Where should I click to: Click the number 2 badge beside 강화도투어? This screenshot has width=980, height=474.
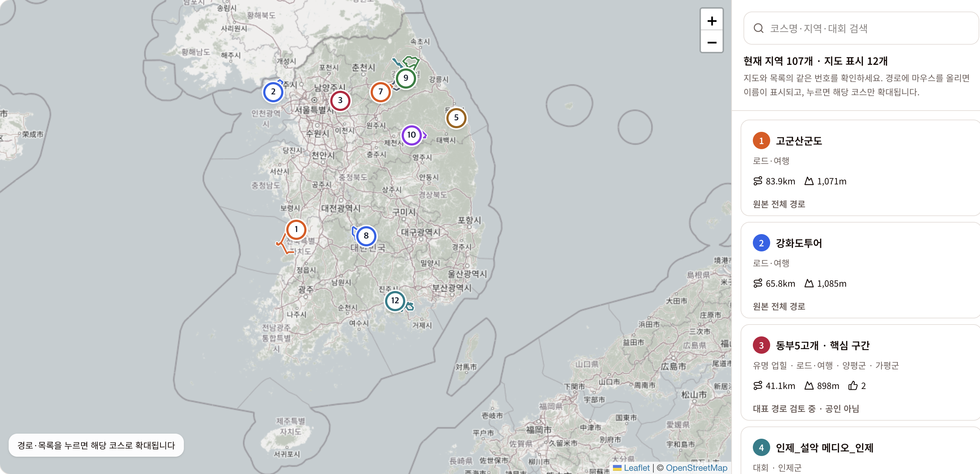pos(761,243)
